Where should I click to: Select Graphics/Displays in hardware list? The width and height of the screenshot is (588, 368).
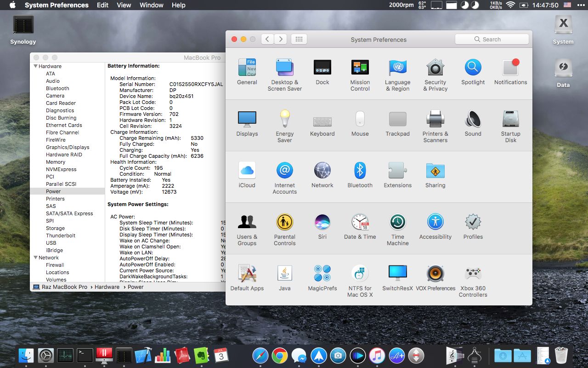pyautogui.click(x=68, y=147)
